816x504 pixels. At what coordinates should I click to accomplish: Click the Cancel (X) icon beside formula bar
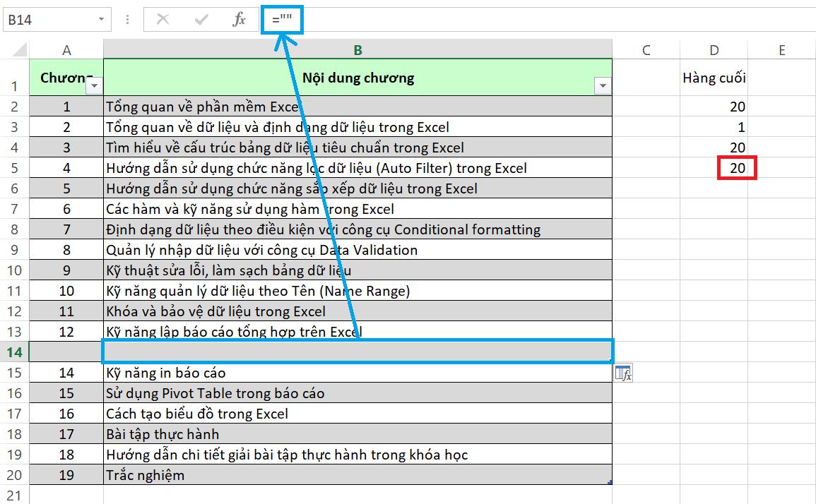[x=162, y=19]
